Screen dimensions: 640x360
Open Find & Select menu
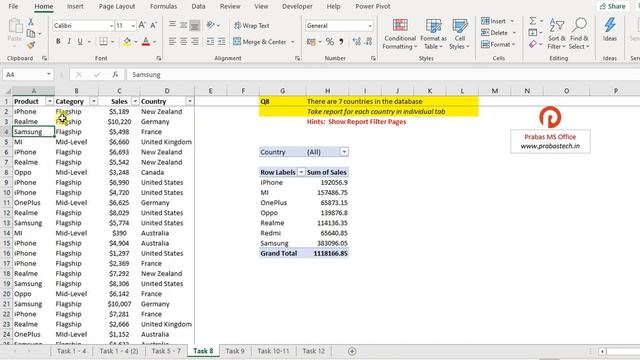pos(579,34)
